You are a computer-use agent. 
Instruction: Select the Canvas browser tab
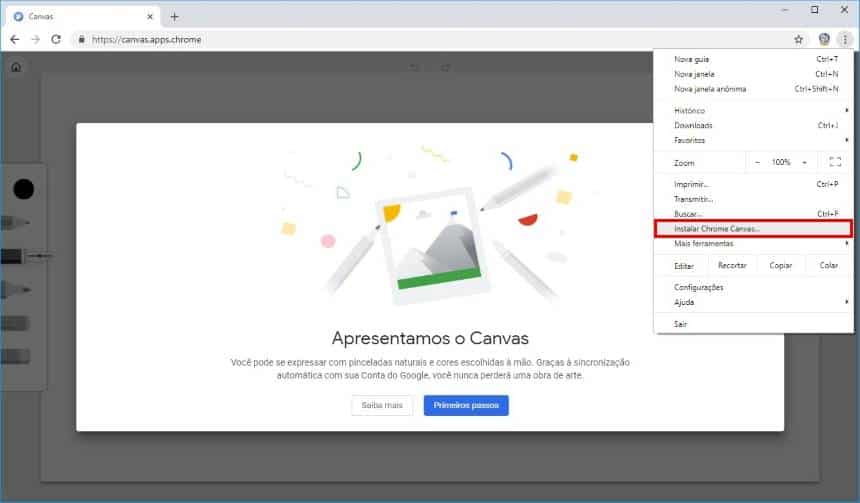pos(82,17)
